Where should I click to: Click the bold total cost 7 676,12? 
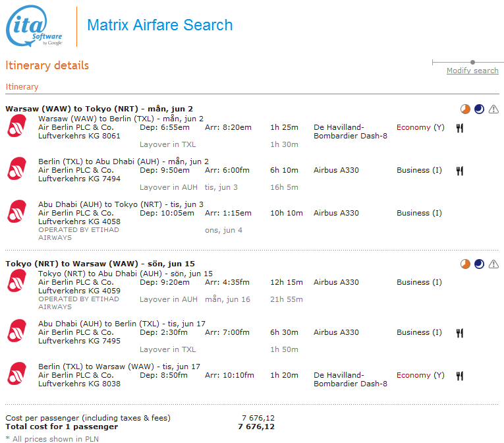pyautogui.click(x=256, y=427)
